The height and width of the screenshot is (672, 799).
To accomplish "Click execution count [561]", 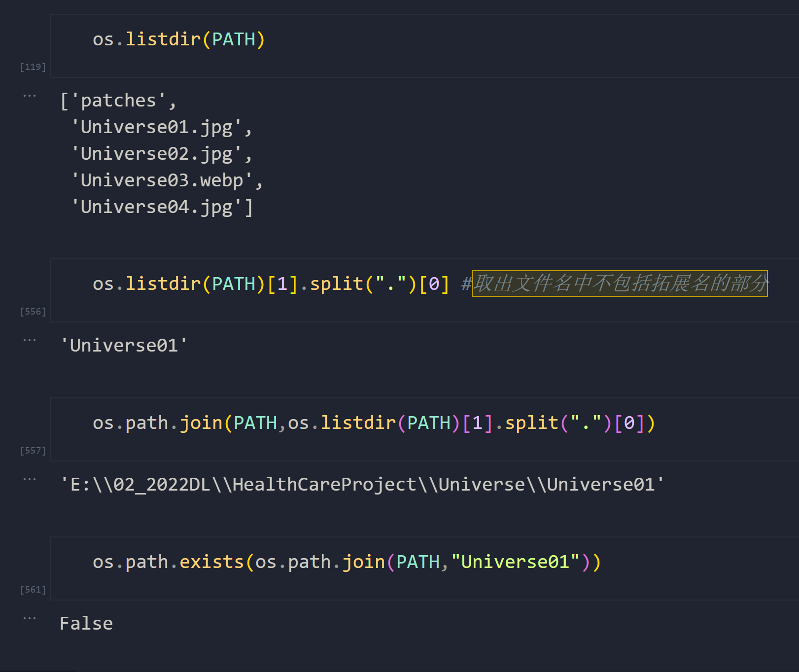I will coord(33,590).
